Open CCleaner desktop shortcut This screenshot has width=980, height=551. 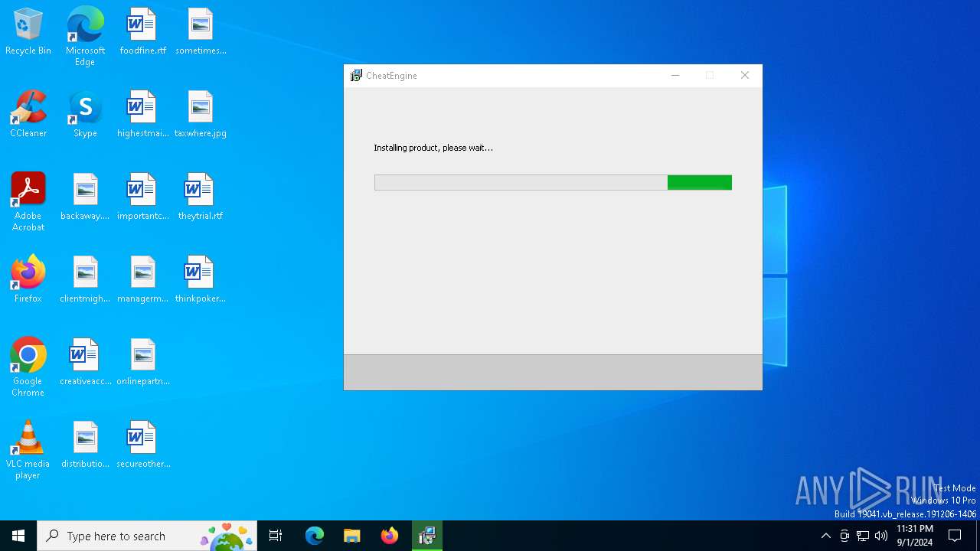coord(28,115)
